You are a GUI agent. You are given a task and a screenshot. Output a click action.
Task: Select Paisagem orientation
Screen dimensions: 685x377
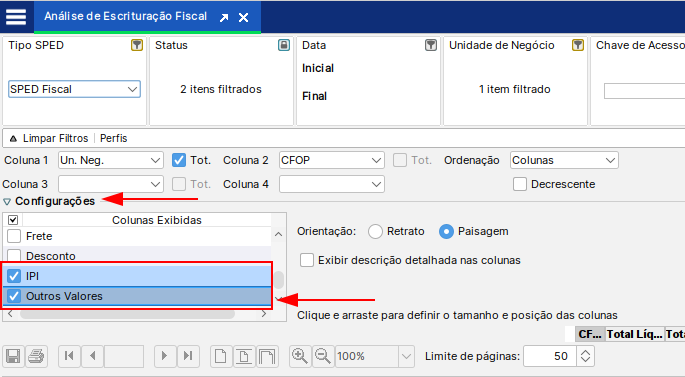pyautogui.click(x=446, y=232)
